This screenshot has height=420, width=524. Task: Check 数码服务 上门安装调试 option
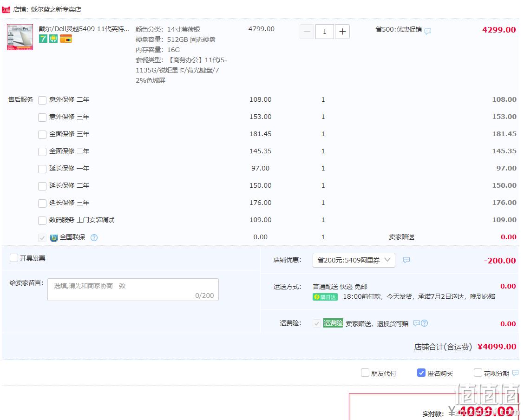(42, 221)
